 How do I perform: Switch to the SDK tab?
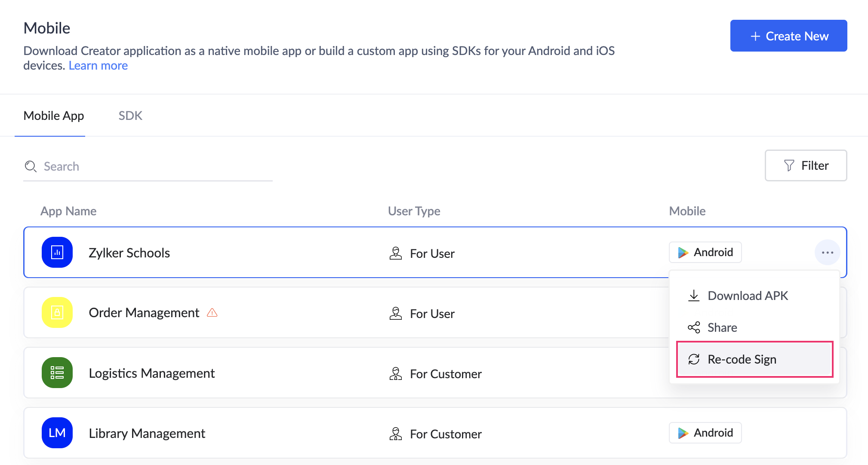pos(130,116)
